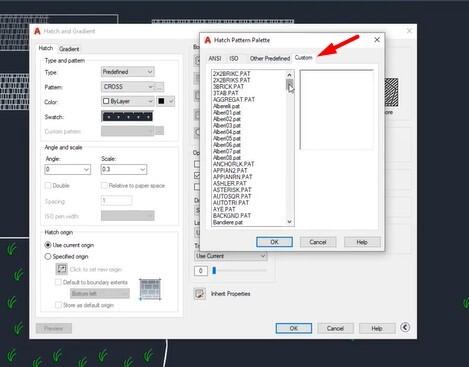
Task: Click the Spacing input field
Action: (x=116, y=201)
